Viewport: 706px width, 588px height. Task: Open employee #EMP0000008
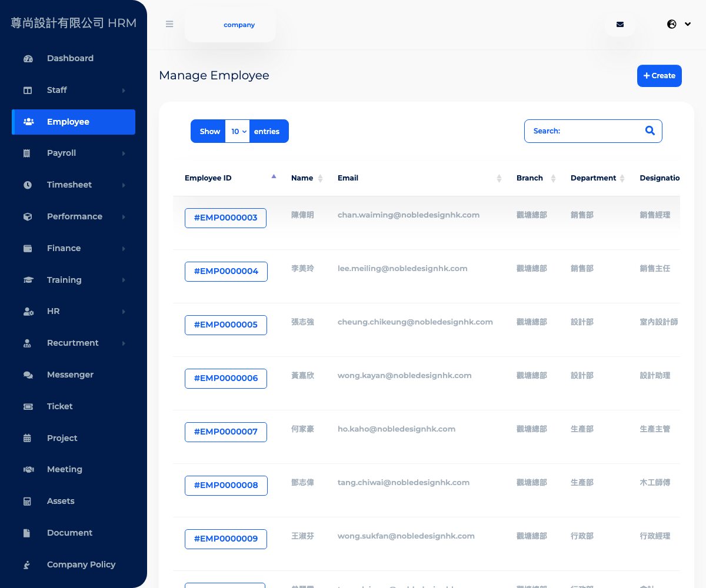(x=226, y=485)
